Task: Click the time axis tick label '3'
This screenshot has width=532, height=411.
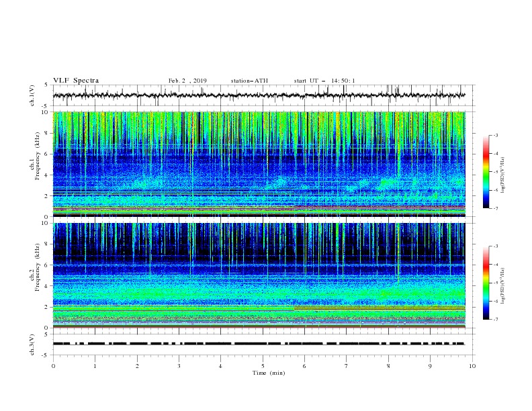Action: (x=179, y=366)
